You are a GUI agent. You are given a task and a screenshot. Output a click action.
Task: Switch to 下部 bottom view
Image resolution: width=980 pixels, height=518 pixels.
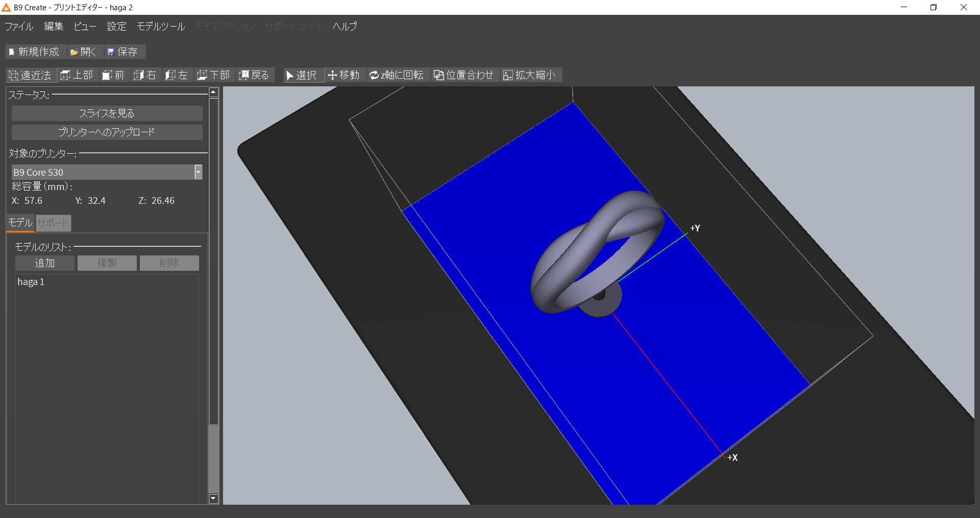214,76
